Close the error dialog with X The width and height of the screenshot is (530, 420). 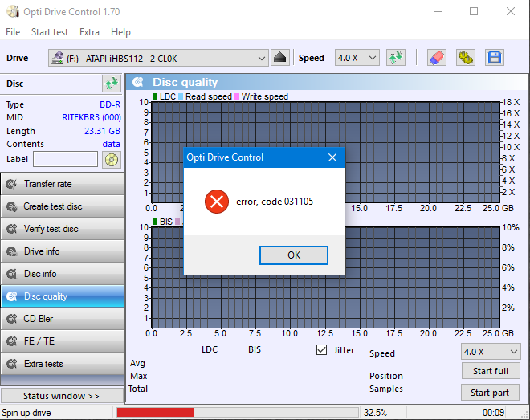(332, 157)
